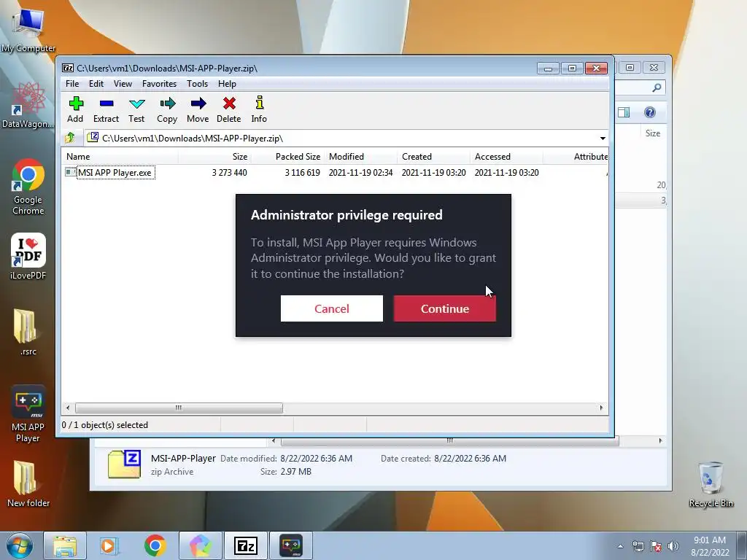Viewport: 747px width, 560px height.
Task: Click the scroll left arrow in 7-Zip list
Action: pos(68,408)
